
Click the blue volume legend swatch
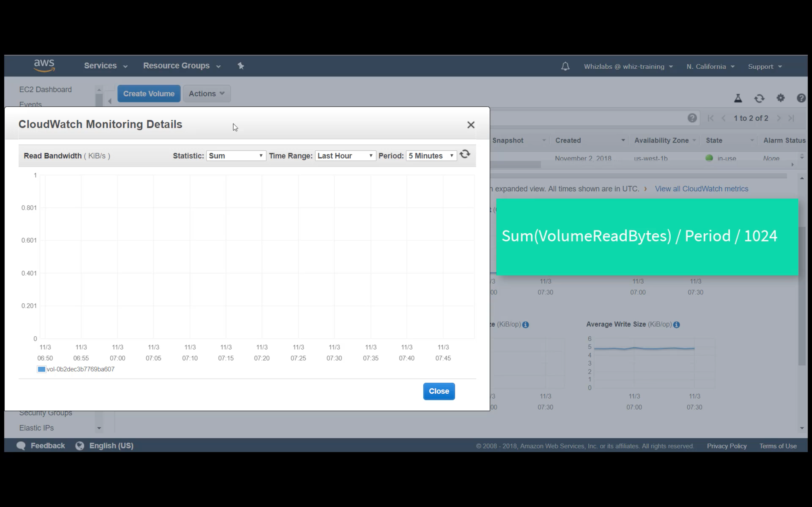click(42, 369)
